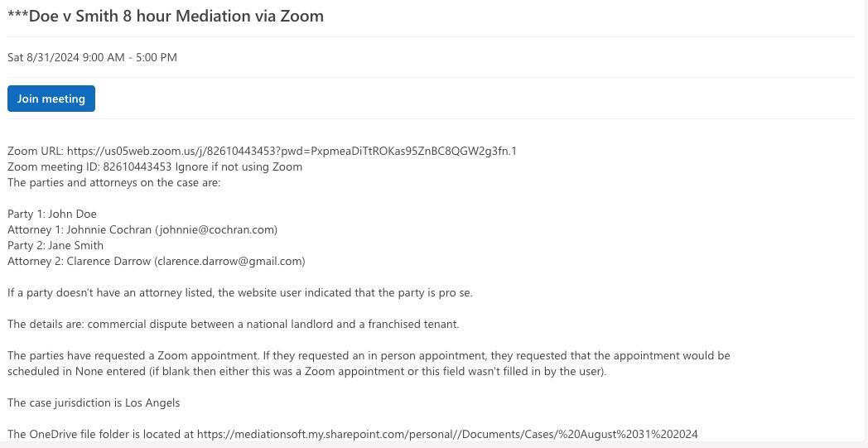The image size is (868, 448).
Task: Open the OneDrive SharePoint folder link
Action: click(447, 434)
